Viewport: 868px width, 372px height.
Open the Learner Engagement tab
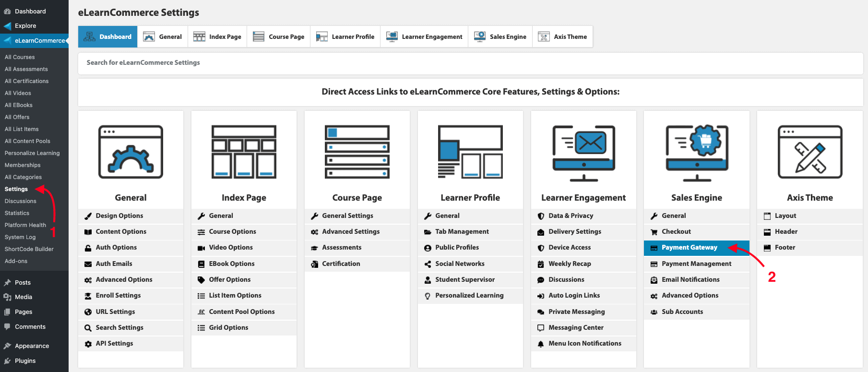point(424,36)
